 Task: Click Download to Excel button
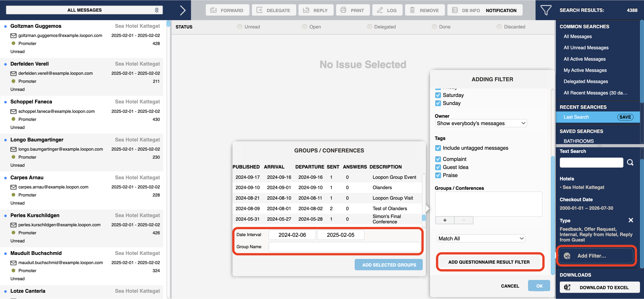pos(599,288)
